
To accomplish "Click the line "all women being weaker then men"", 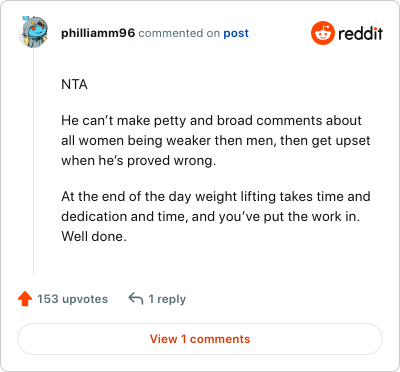I will click(x=216, y=141).
